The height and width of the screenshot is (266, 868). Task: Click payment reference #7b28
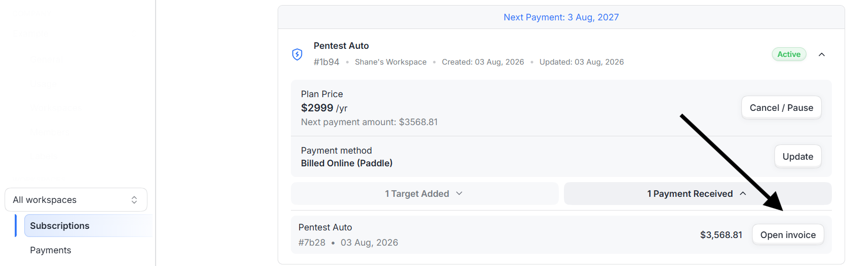tap(312, 243)
